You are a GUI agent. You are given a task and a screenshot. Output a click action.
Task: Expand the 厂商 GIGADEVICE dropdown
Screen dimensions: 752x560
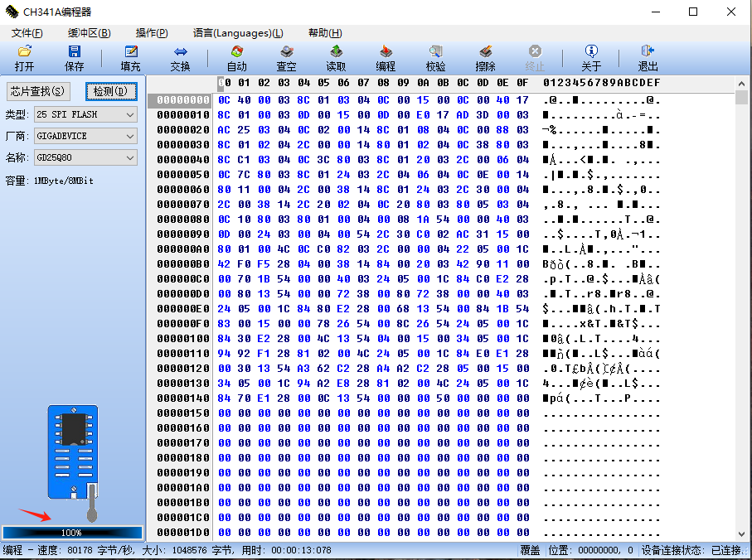click(130, 136)
